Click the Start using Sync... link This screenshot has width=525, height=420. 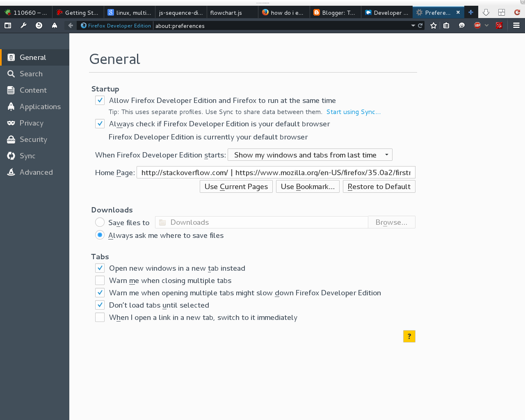[x=354, y=112]
